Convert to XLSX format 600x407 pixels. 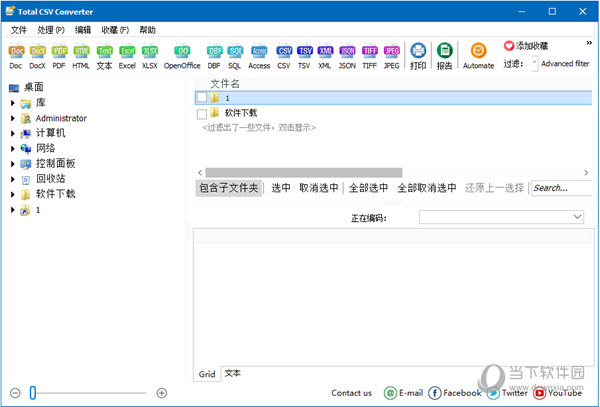150,57
